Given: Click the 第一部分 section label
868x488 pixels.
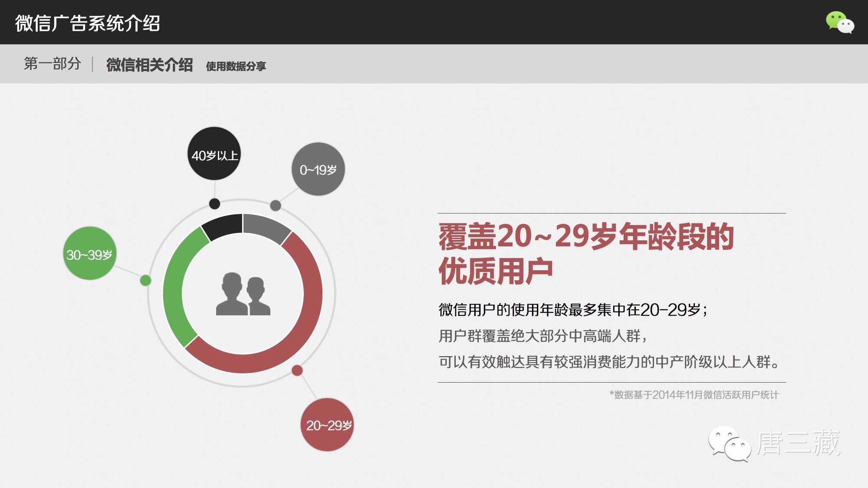Looking at the screenshot, I should pos(53,64).
